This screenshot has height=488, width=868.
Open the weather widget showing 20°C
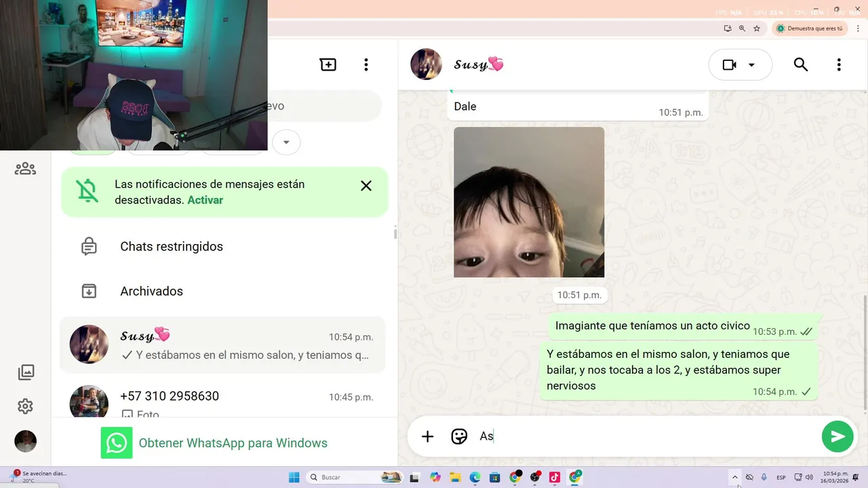click(x=37, y=477)
